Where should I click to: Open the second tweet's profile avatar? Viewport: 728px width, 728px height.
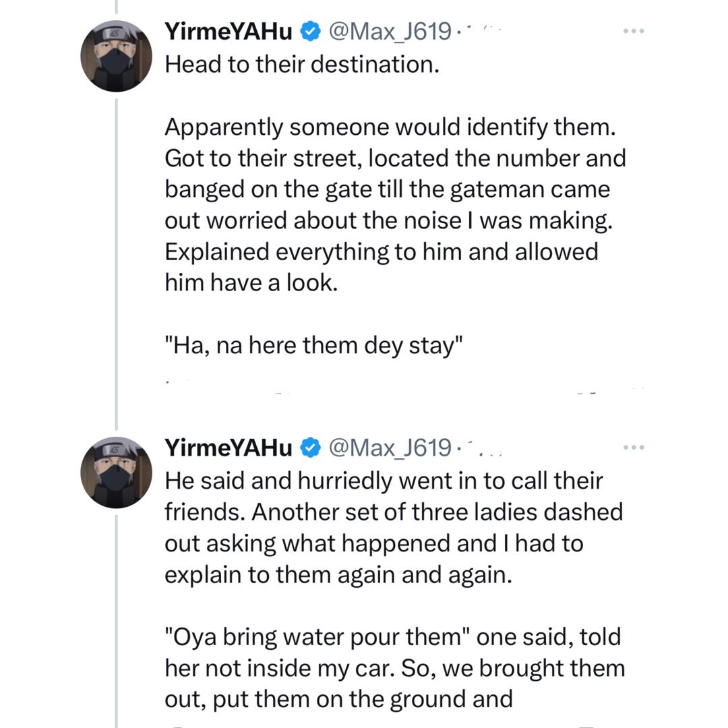tap(116, 472)
